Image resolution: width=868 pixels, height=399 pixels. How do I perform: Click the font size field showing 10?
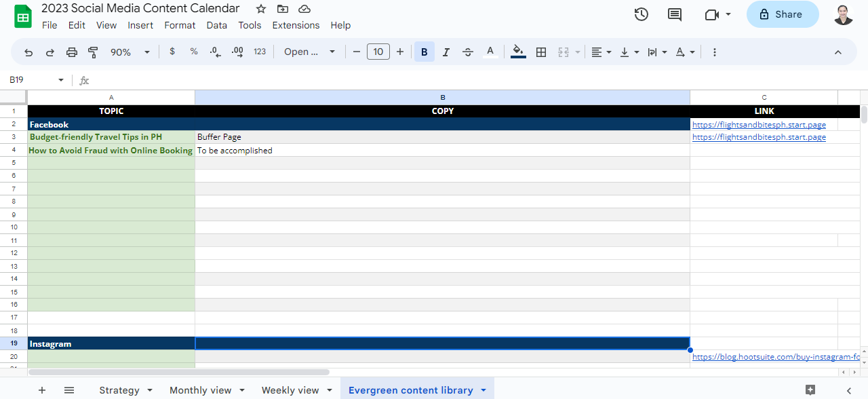point(378,52)
